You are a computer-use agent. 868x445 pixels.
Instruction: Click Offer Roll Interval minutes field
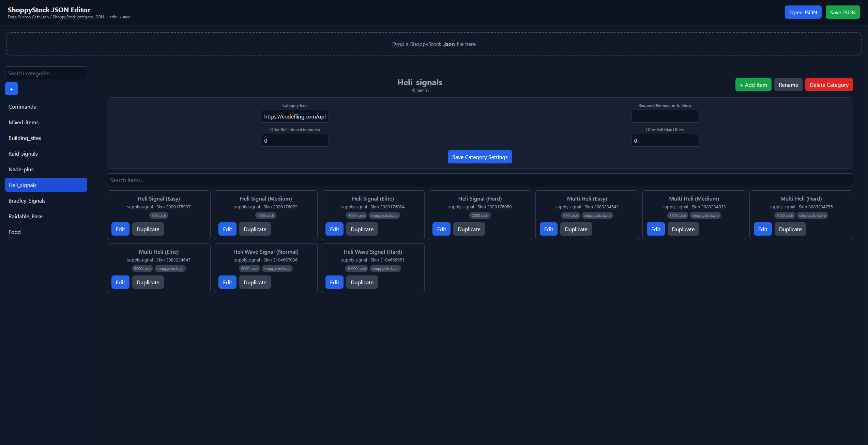click(295, 140)
